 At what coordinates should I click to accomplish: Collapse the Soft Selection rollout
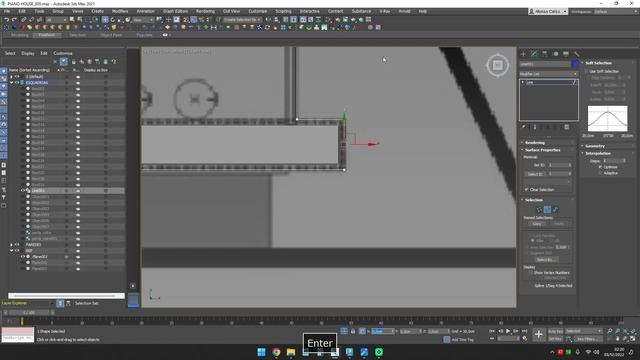598,63
